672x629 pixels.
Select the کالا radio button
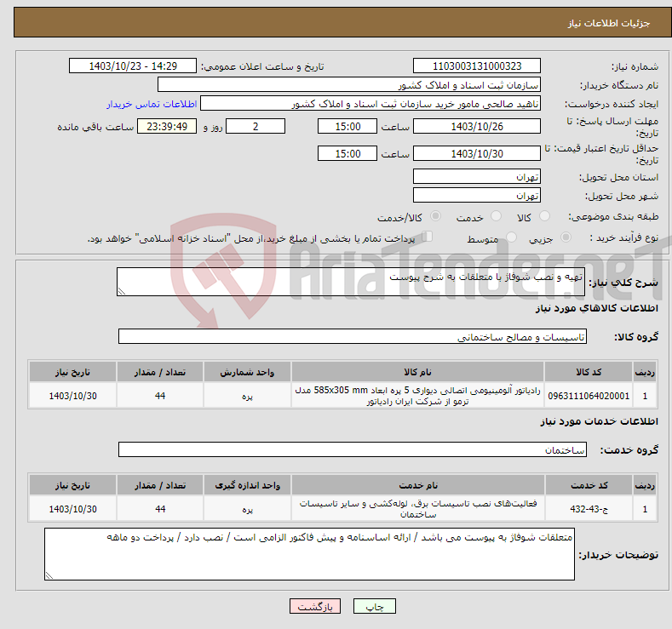544,216
